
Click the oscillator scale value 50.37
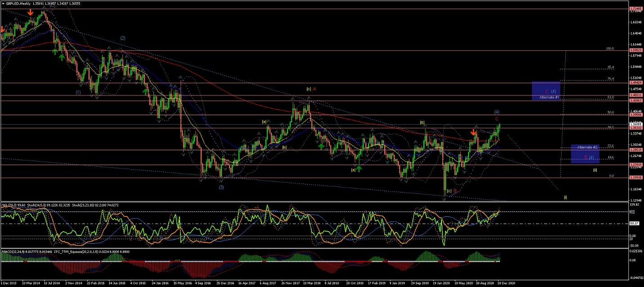coord(635,223)
